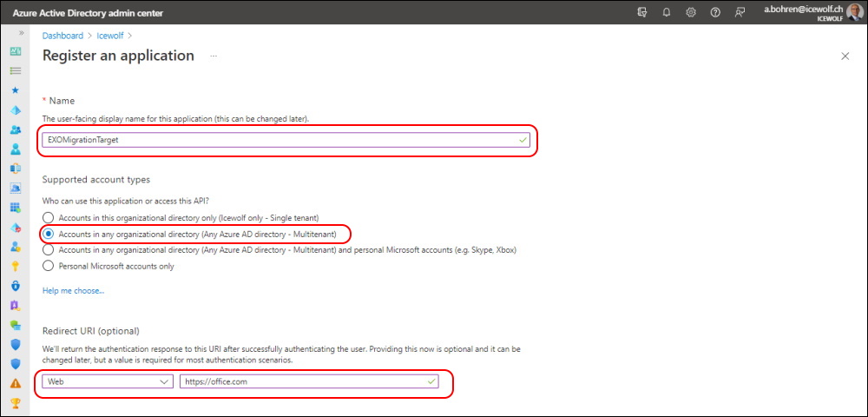The width and height of the screenshot is (868, 417).
Task: Open Azure Active Directory diamond icon
Action: 16,109
